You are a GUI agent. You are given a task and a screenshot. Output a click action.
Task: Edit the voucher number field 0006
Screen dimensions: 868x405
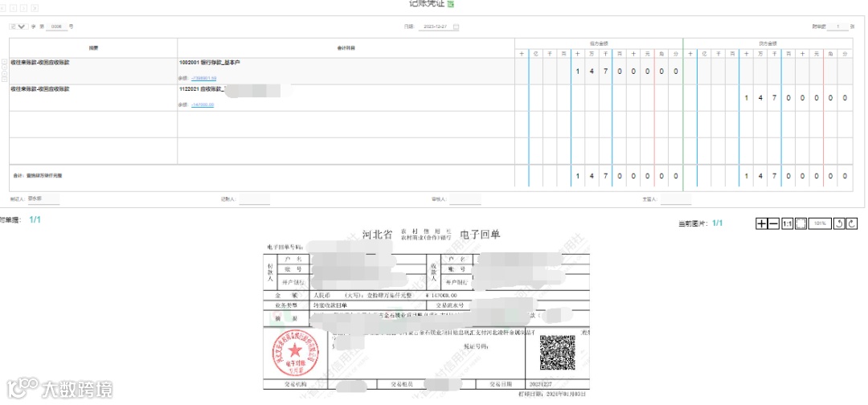pos(56,27)
